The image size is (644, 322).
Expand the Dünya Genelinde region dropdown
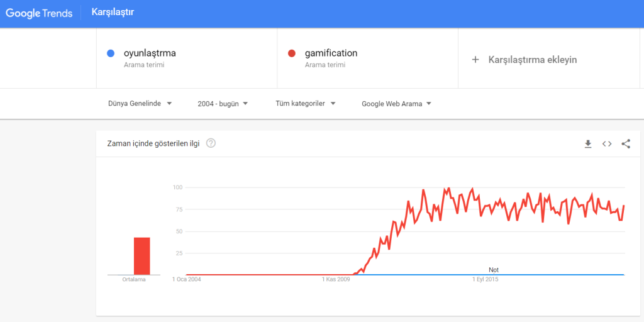[140, 104]
